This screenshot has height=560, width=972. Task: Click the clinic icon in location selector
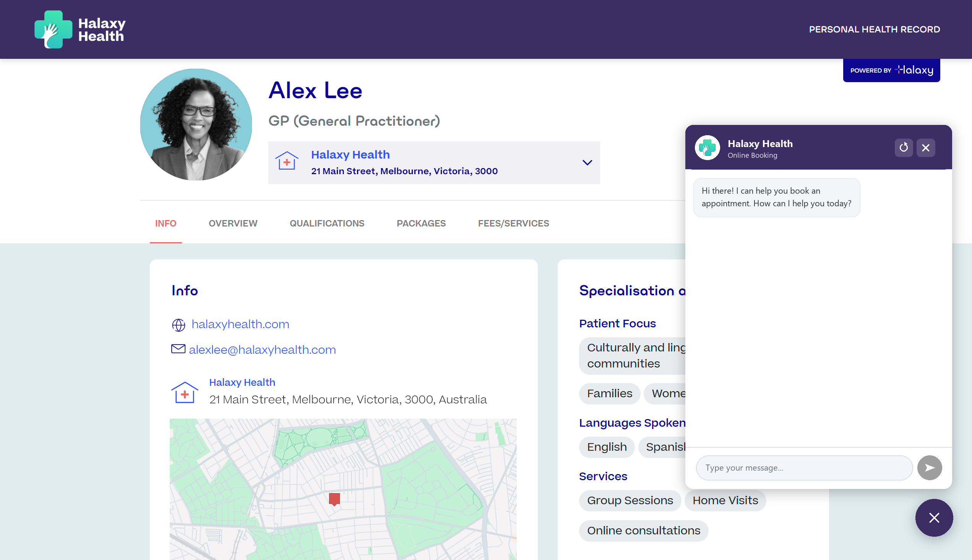[287, 161]
